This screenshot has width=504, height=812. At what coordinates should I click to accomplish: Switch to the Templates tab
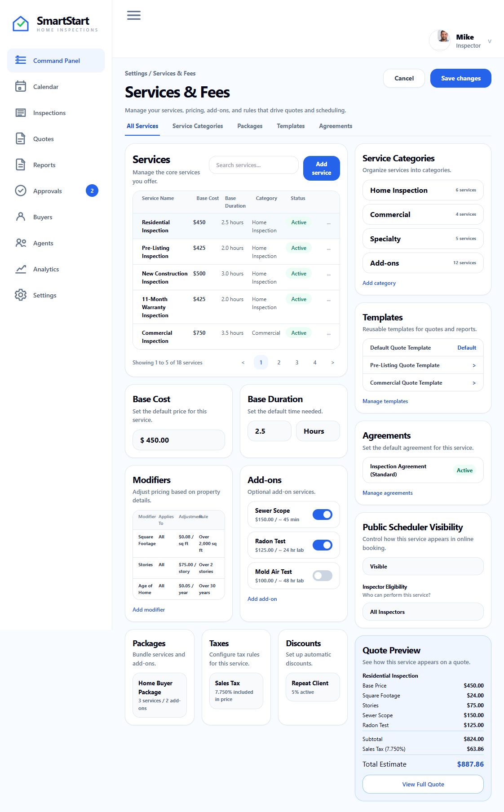[291, 126]
